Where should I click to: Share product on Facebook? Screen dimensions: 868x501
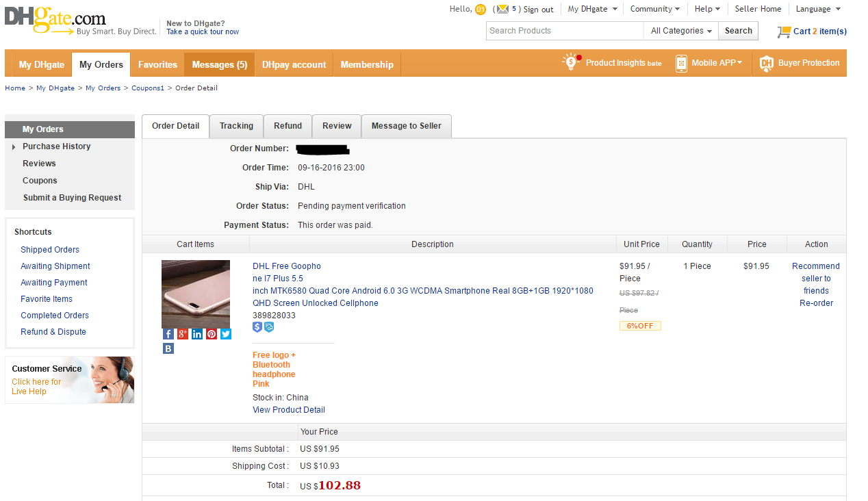pyautogui.click(x=168, y=334)
